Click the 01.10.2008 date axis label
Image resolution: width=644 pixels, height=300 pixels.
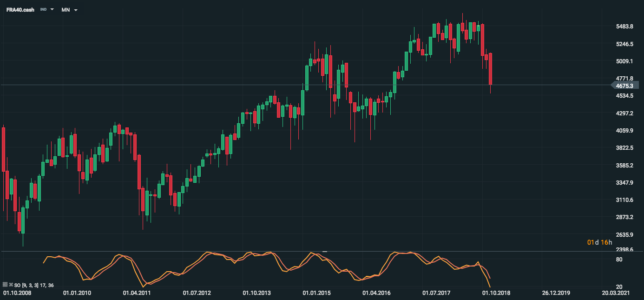(17, 293)
